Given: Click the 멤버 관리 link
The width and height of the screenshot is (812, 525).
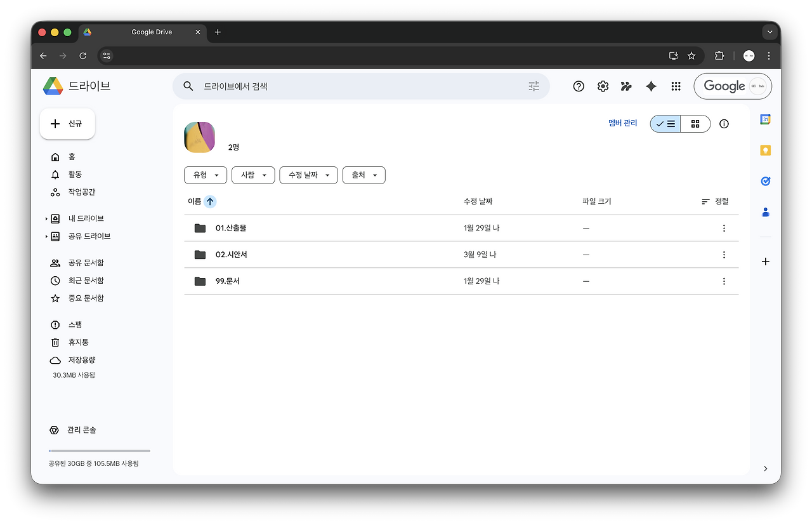Looking at the screenshot, I should click(622, 123).
